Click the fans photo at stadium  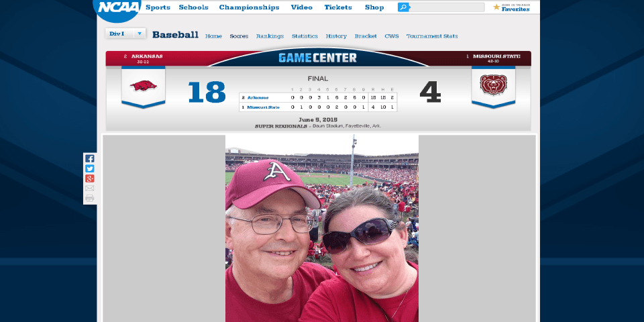322,228
